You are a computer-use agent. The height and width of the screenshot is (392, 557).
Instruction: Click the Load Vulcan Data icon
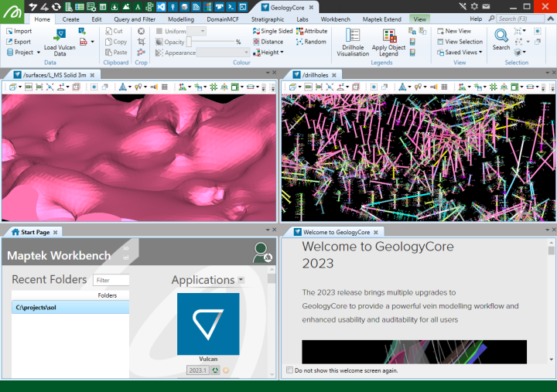(x=60, y=35)
